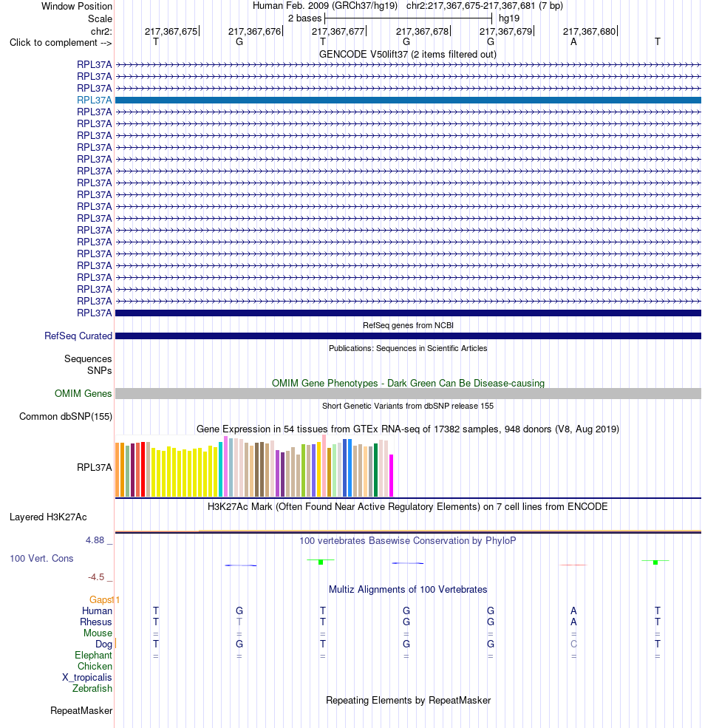
Task: Select the Dog alignment row label
Action: (103, 644)
